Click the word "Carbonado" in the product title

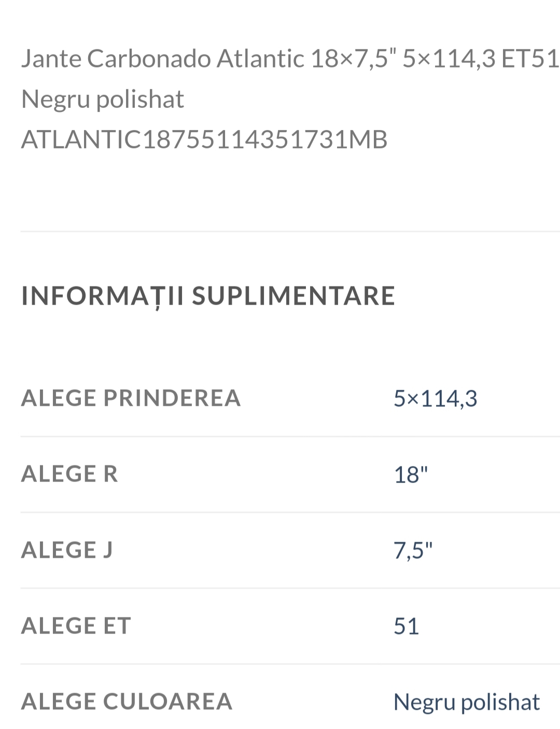[149, 59]
